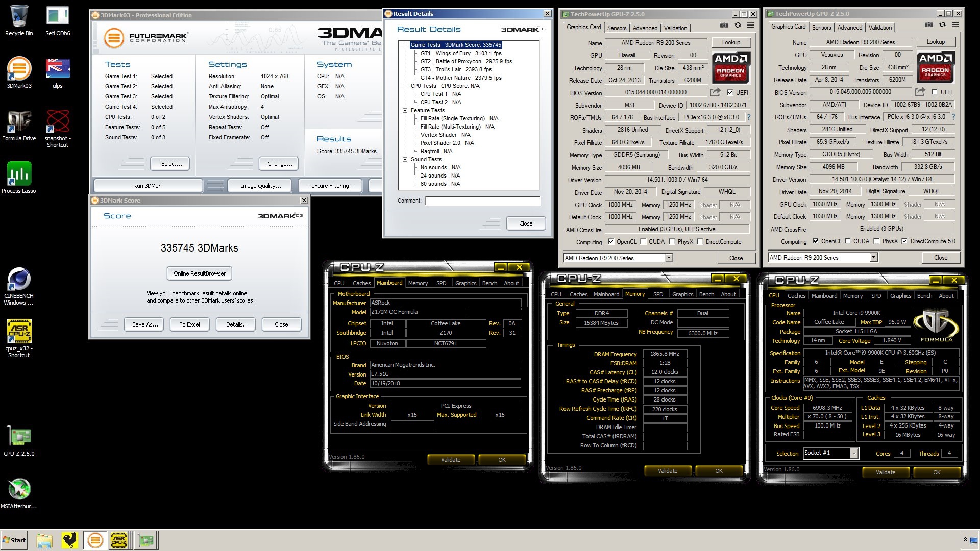
Task: Collapse the Sound Tests tree node
Action: point(405,159)
